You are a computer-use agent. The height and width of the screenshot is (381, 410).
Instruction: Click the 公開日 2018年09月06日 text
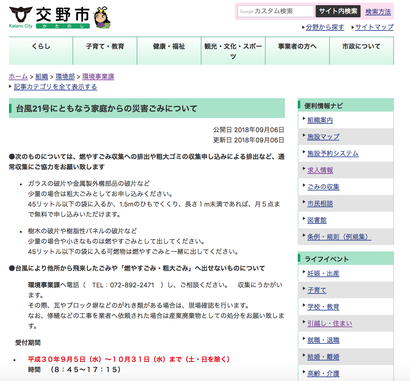249,130
